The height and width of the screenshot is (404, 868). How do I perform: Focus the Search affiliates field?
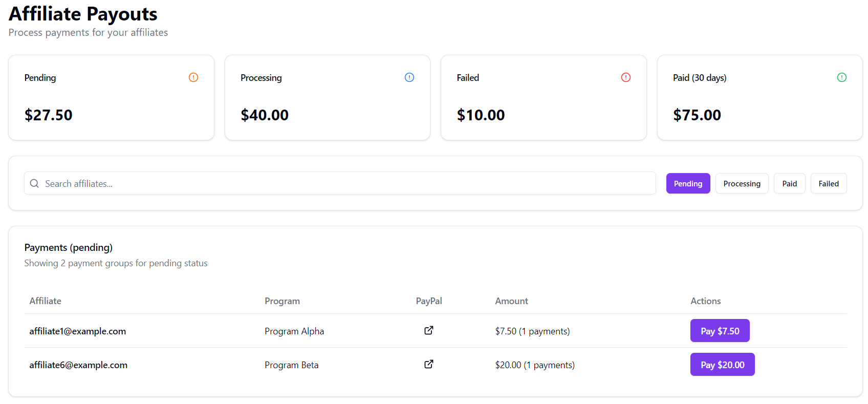(340, 183)
